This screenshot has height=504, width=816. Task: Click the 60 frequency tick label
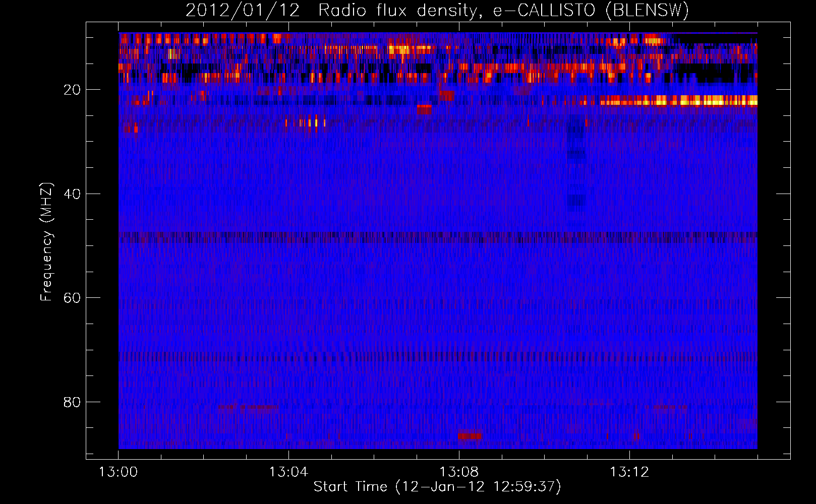pos(72,298)
